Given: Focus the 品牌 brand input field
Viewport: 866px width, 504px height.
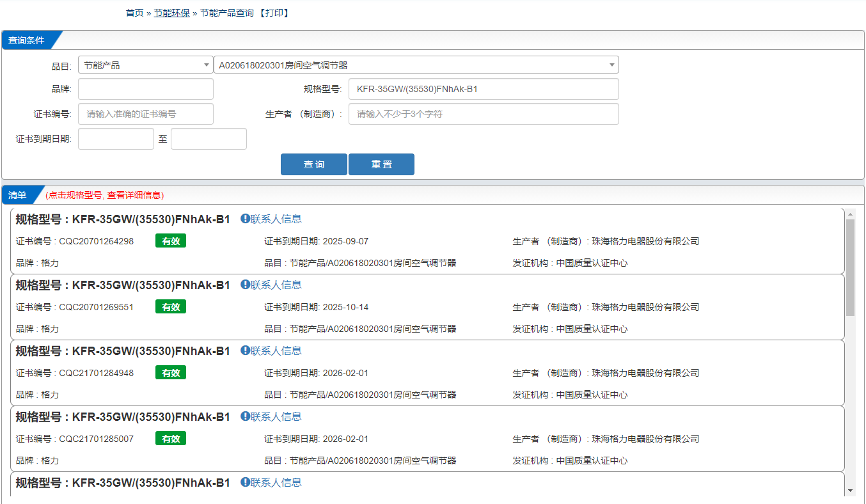Looking at the screenshot, I should (x=146, y=90).
